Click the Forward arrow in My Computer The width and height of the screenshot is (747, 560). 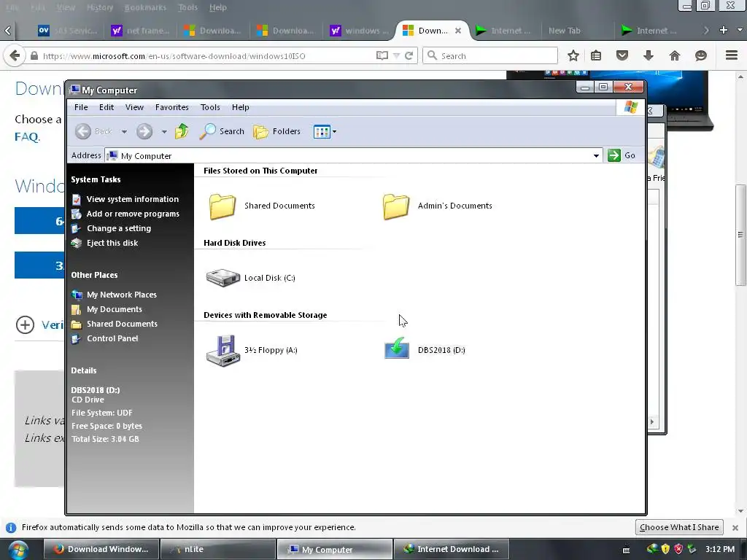(x=144, y=131)
